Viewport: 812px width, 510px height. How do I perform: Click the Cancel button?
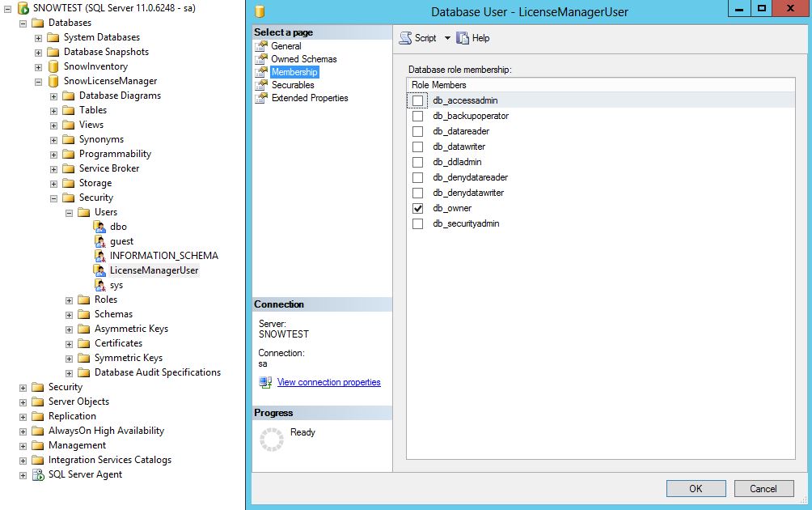point(763,489)
